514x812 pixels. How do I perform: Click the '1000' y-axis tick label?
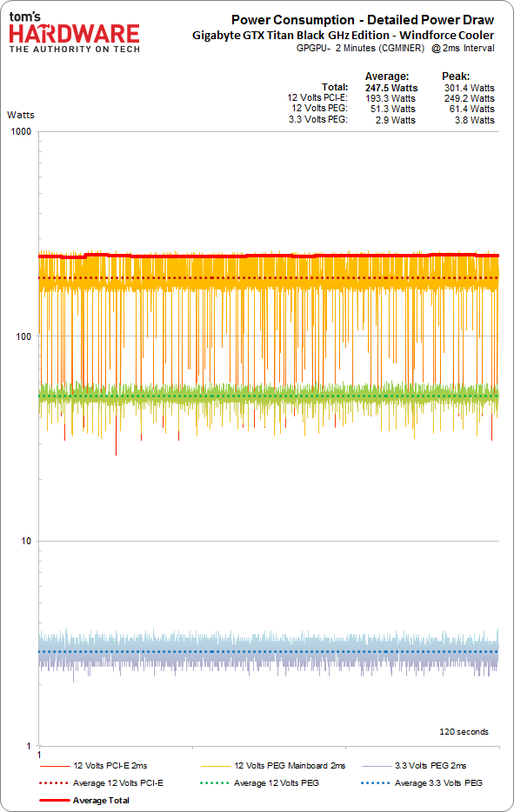[x=21, y=131]
